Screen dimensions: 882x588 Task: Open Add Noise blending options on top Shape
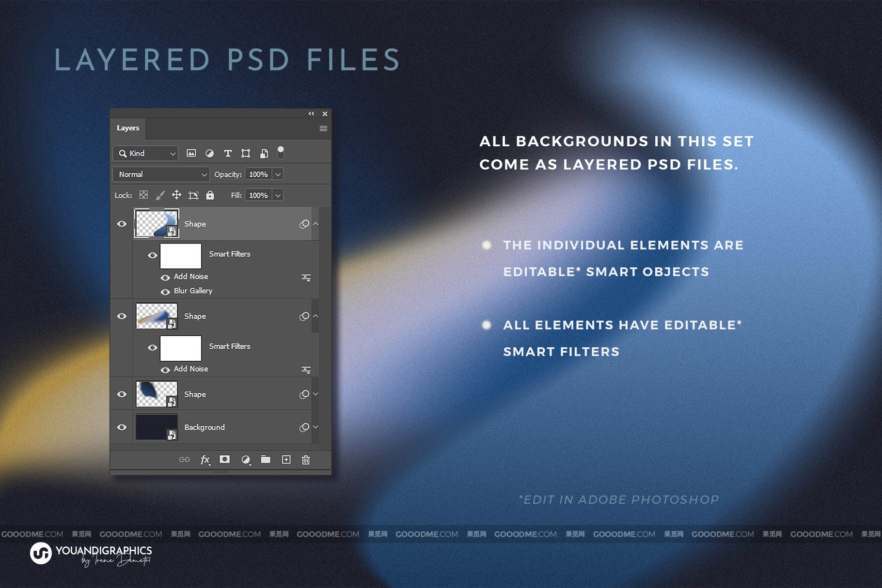pos(306,278)
